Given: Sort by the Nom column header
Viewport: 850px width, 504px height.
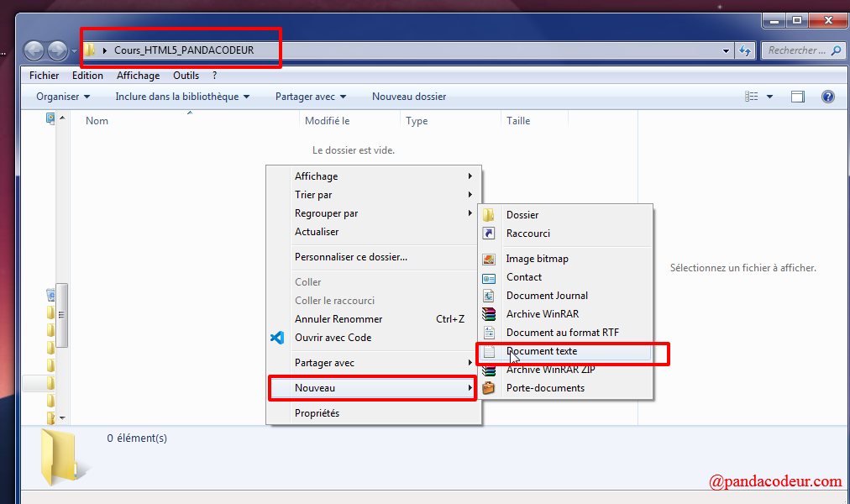Looking at the screenshot, I should point(97,121).
